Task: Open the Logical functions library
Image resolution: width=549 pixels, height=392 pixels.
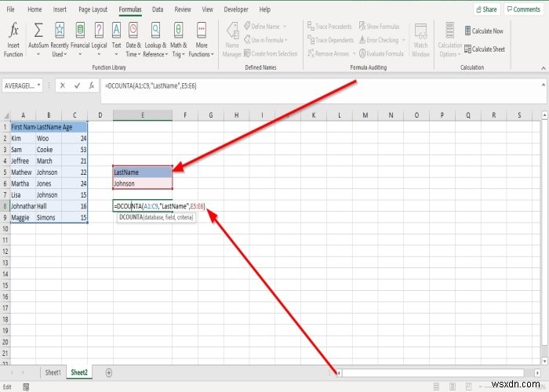Action: click(x=99, y=39)
